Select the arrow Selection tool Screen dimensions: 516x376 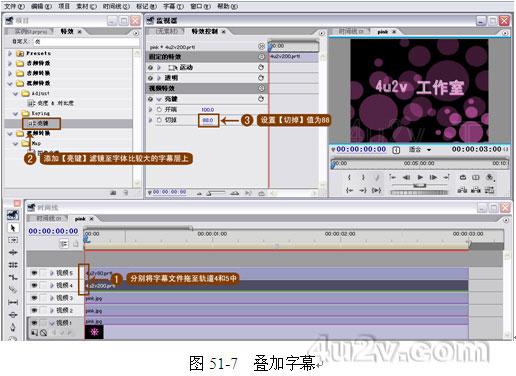pos(13,228)
